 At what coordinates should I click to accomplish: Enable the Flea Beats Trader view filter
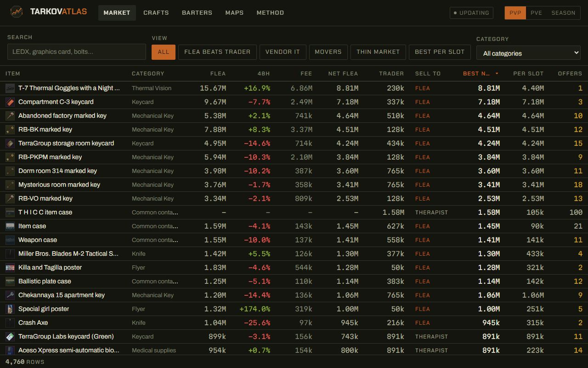point(217,52)
